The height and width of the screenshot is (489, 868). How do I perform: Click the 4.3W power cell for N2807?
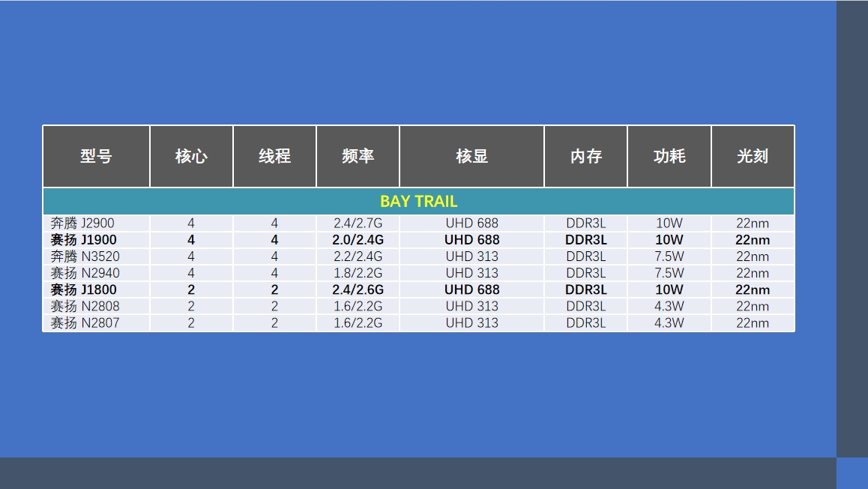669,322
